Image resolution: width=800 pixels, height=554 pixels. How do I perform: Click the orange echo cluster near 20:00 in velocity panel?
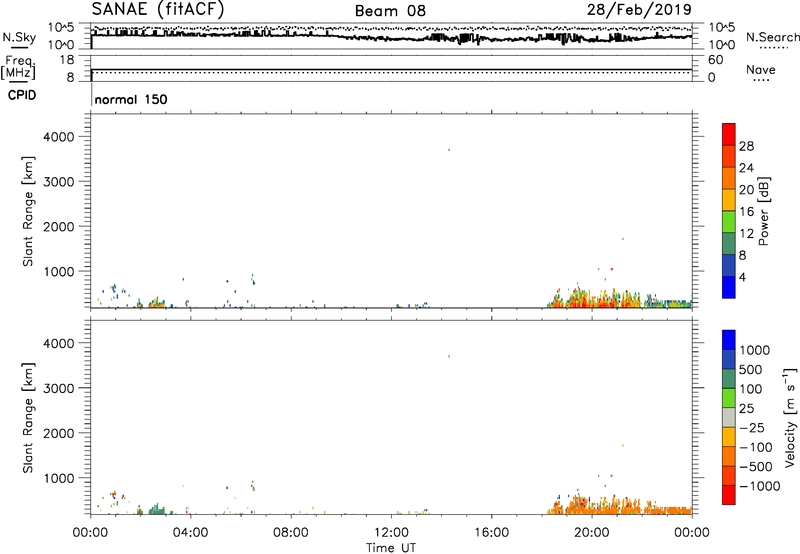tap(592, 507)
